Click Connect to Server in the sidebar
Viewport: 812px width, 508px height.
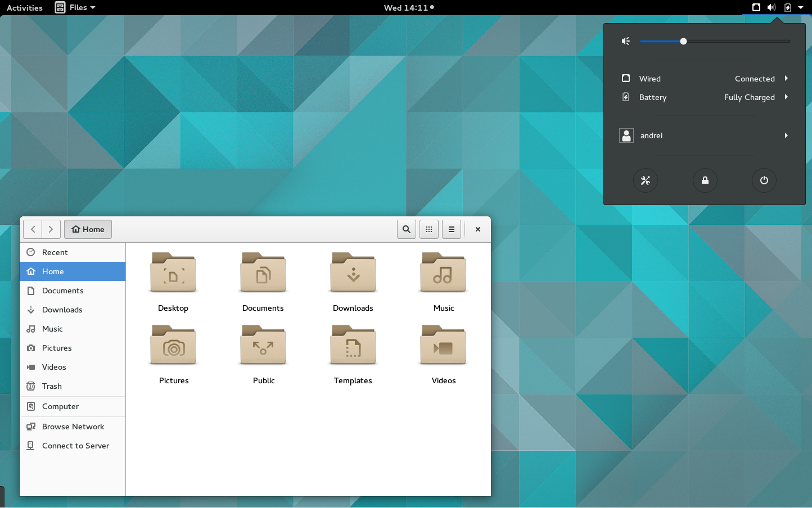(x=73, y=446)
